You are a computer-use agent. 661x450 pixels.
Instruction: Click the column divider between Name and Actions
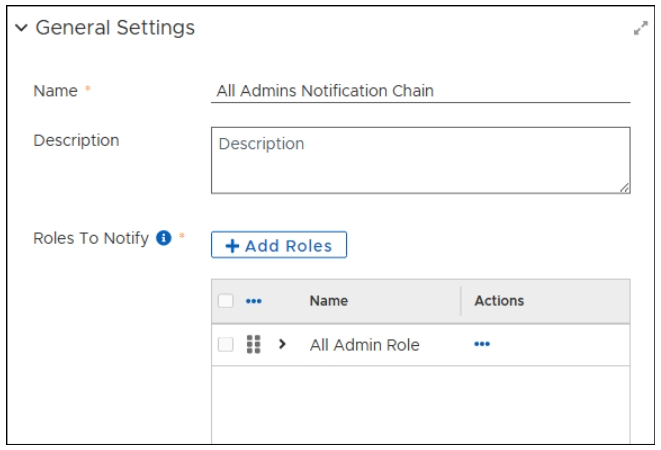point(461,301)
